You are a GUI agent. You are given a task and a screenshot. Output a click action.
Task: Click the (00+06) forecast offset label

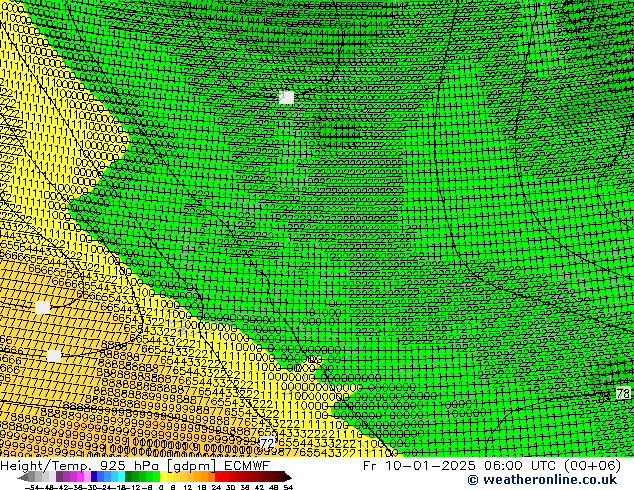pos(592,466)
